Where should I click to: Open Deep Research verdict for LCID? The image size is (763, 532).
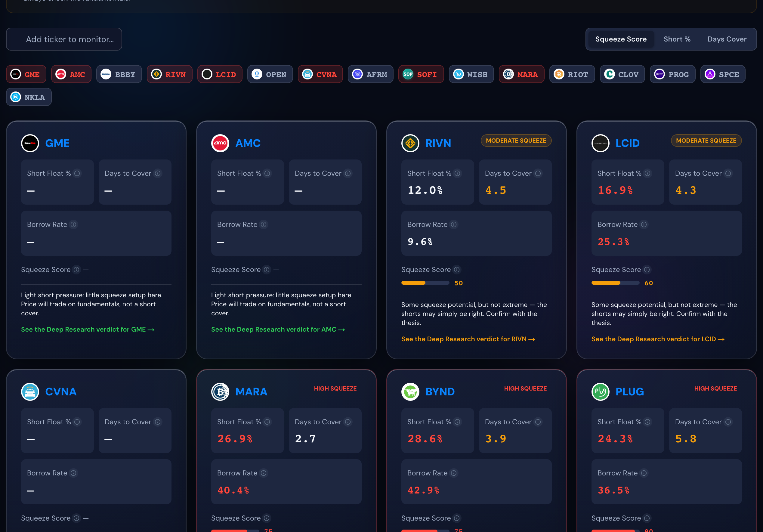pyautogui.click(x=658, y=339)
